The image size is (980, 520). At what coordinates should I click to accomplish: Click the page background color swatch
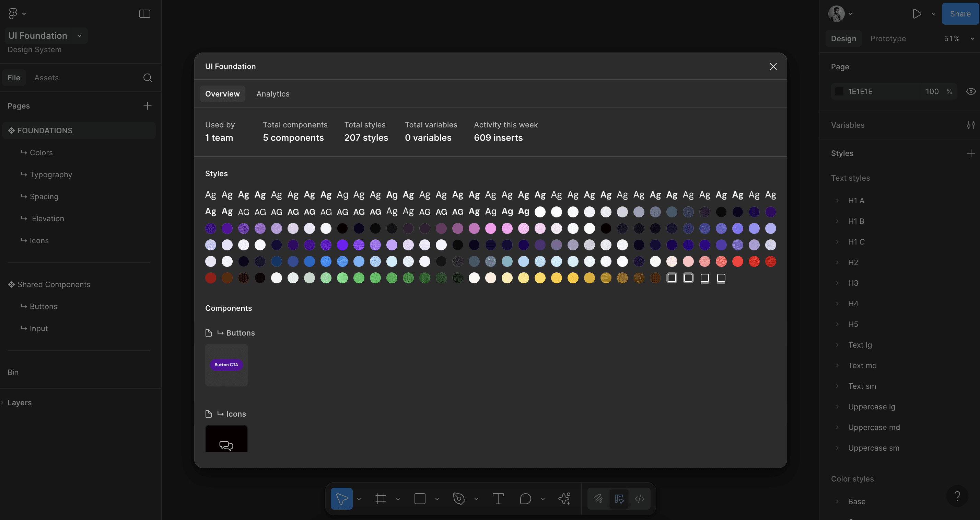(839, 91)
